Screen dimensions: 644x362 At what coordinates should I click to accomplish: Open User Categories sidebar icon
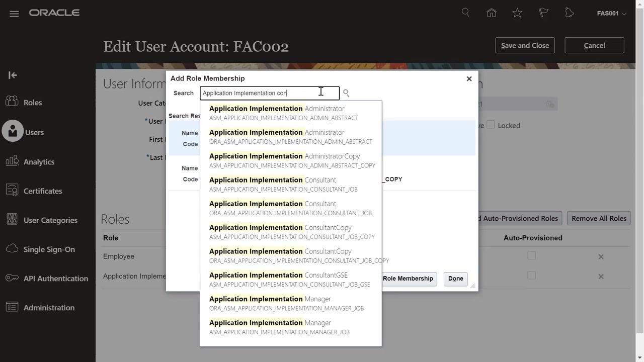(x=12, y=219)
